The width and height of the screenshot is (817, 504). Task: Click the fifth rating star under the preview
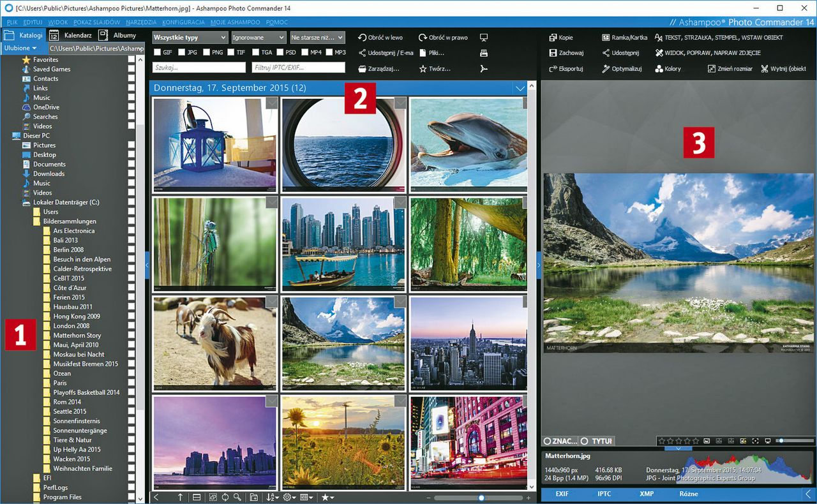pos(696,441)
